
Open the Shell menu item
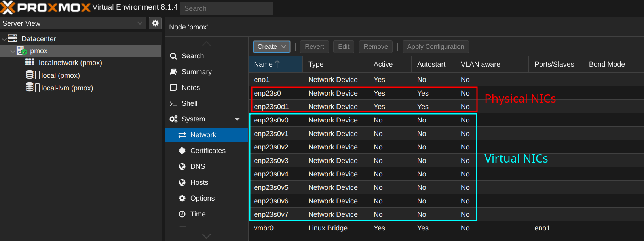click(x=206, y=103)
